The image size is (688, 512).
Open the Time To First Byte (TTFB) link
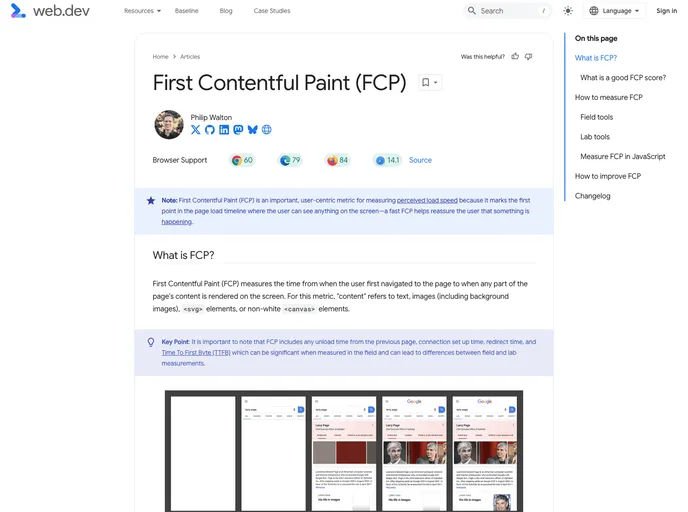point(196,352)
